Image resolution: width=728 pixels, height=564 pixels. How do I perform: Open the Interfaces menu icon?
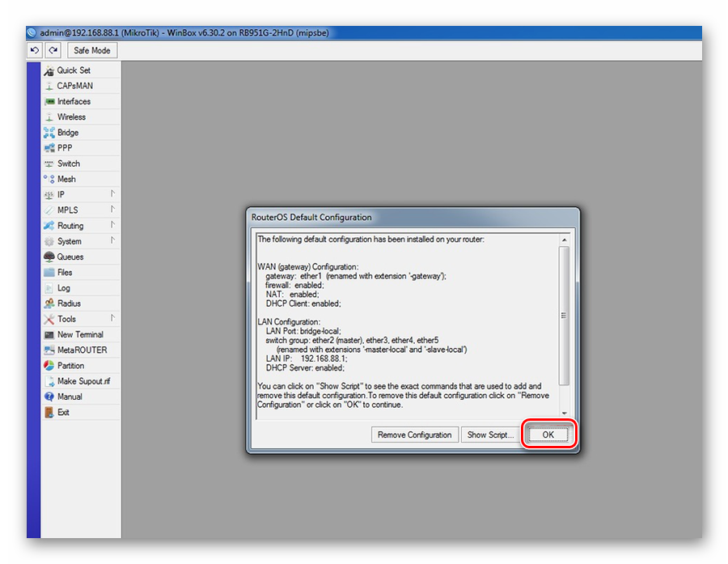49,101
